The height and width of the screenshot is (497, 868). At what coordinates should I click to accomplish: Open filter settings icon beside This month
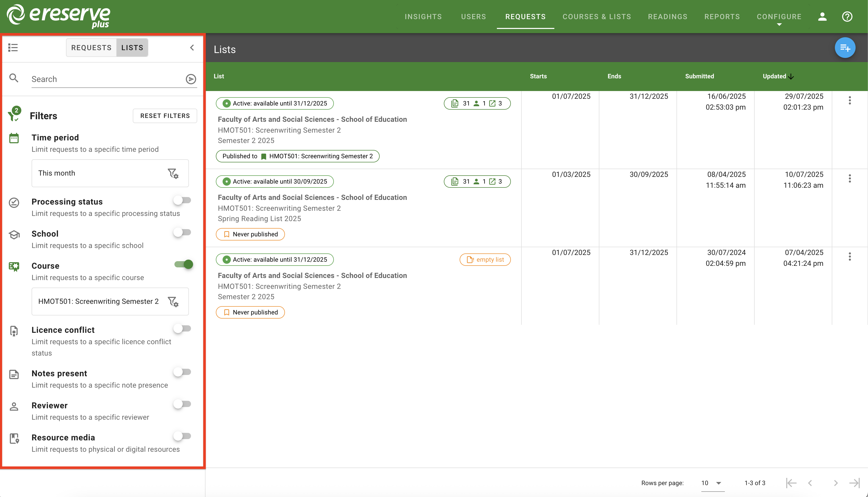(x=174, y=173)
